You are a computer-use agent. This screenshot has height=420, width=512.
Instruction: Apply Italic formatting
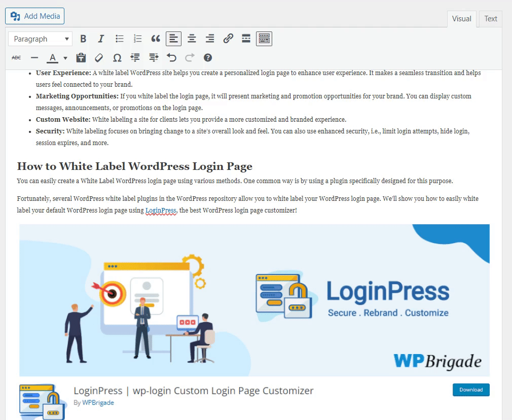(101, 39)
